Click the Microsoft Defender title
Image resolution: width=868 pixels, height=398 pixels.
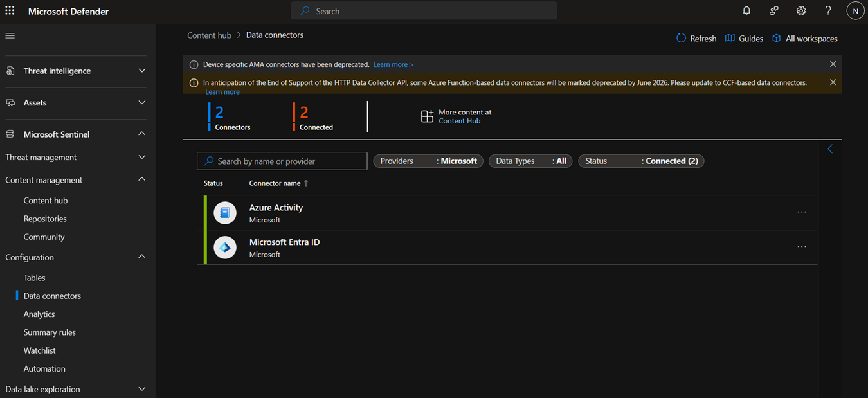click(x=68, y=11)
